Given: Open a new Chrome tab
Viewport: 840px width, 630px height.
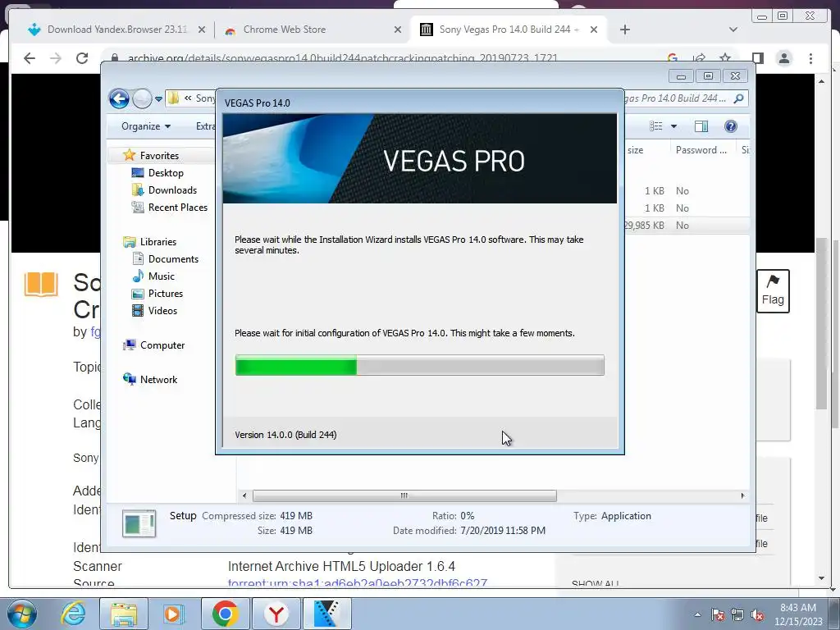Looking at the screenshot, I should click(x=624, y=30).
